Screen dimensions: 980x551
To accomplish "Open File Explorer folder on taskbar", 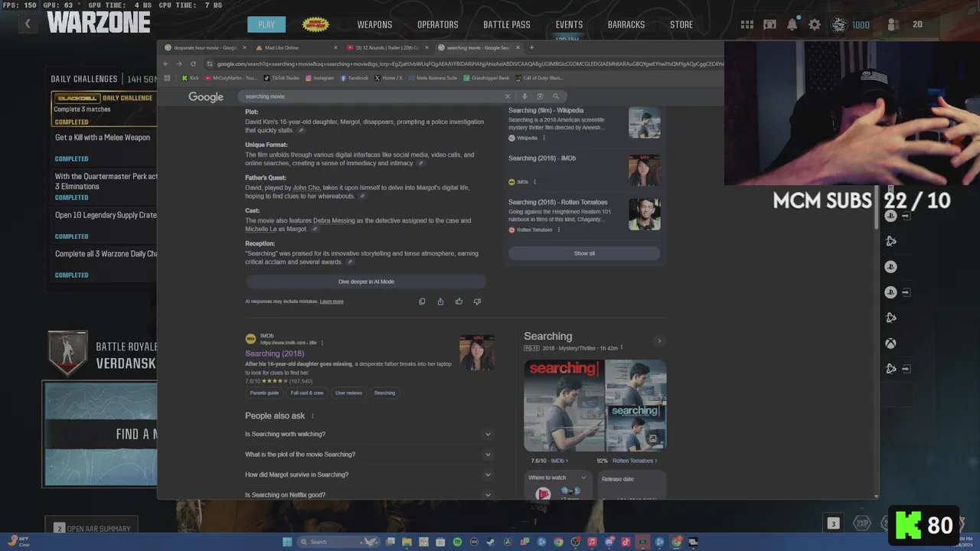I will coord(407,542).
